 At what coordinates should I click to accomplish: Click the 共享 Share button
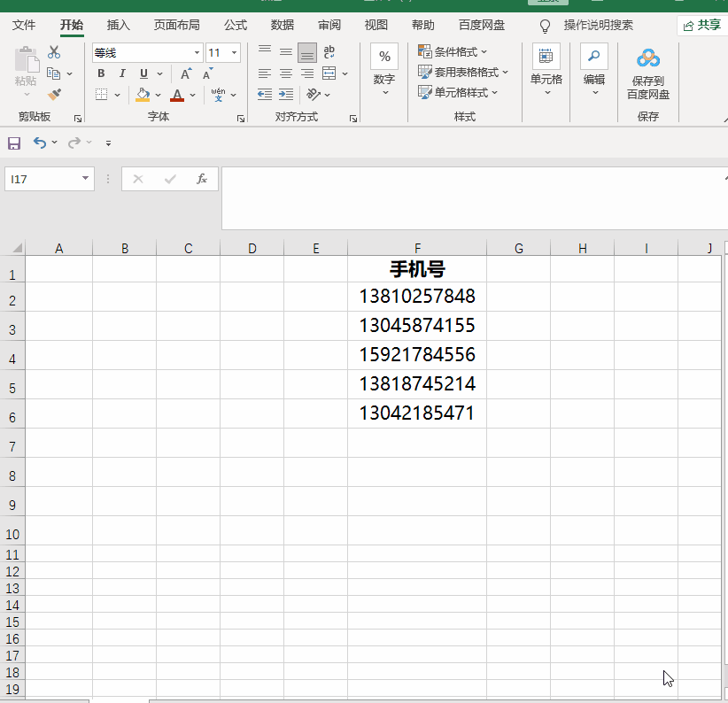click(x=701, y=26)
